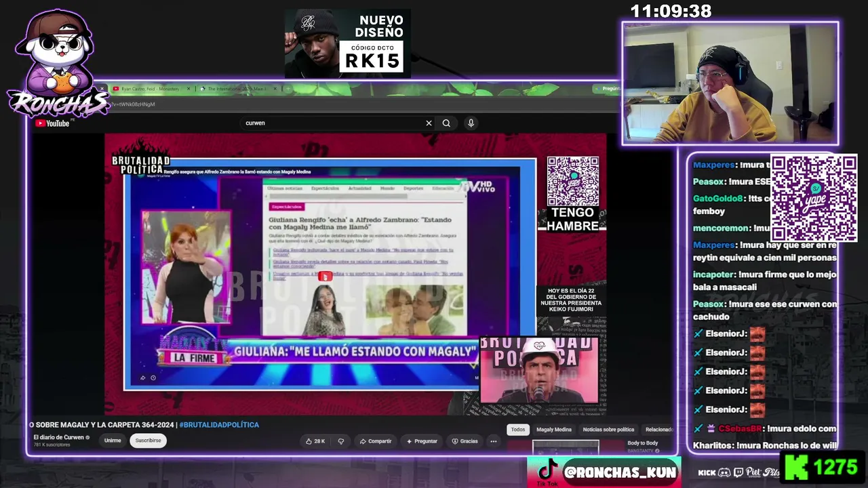The height and width of the screenshot is (488, 868).
Task: Click CSebasBR's chat message
Action: 765,428
